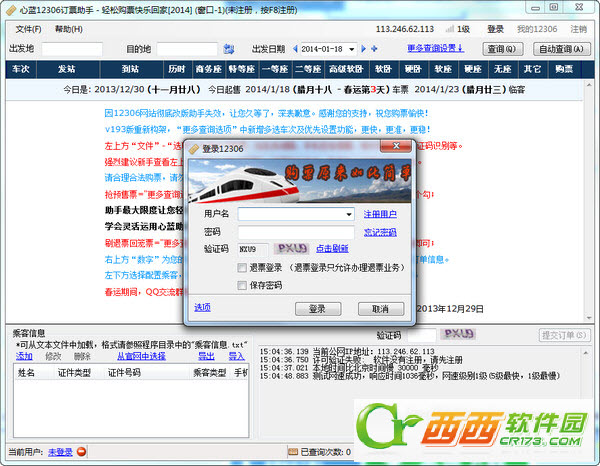
Task: Click the 验证码 field in login dialog
Action: click(x=253, y=249)
